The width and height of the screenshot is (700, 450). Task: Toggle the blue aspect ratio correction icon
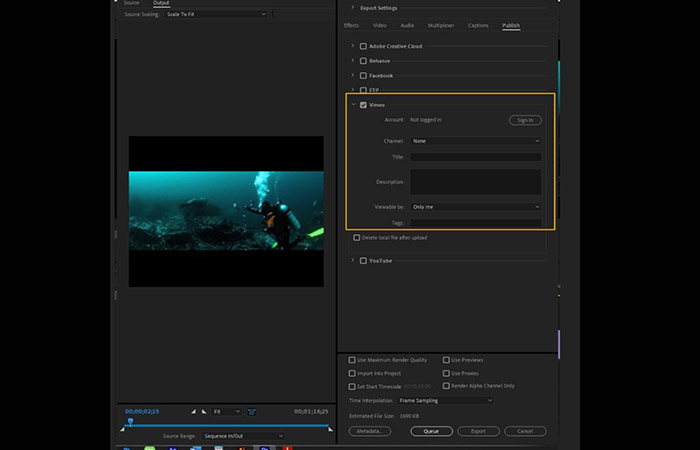tap(251, 412)
